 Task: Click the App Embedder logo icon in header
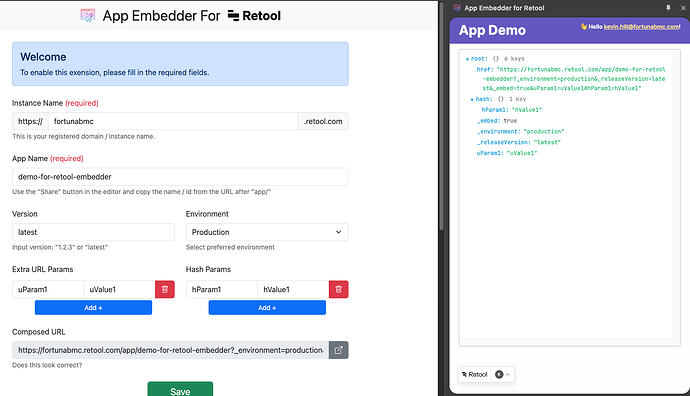pos(88,15)
